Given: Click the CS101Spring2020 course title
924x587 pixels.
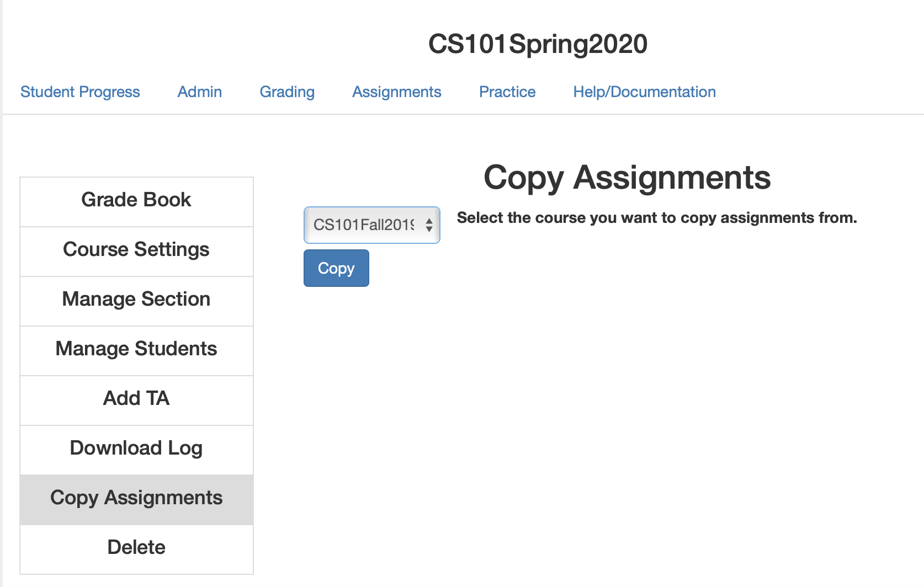Looking at the screenshot, I should pyautogui.click(x=538, y=44).
